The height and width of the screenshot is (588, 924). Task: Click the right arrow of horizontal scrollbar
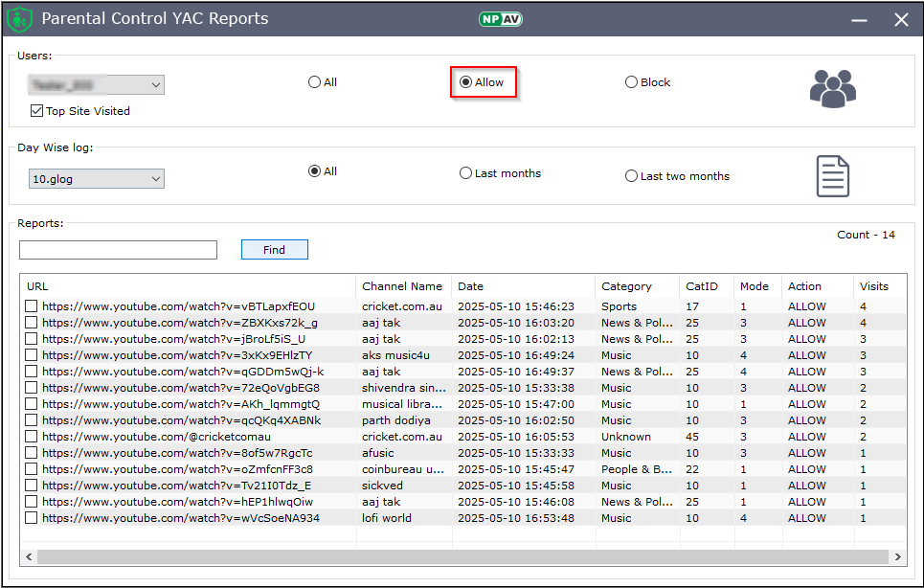pyautogui.click(x=897, y=556)
